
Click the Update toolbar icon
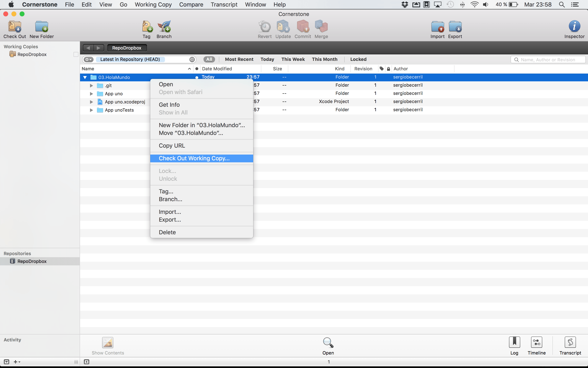coord(283,26)
